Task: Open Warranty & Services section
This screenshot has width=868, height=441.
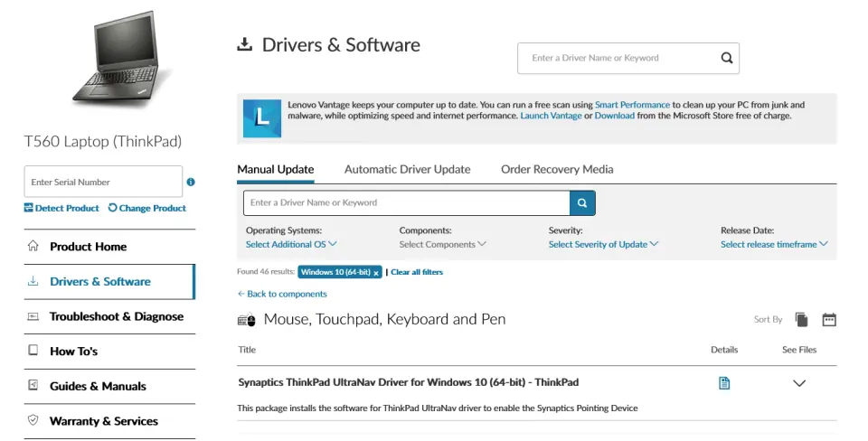Action: tap(109, 421)
